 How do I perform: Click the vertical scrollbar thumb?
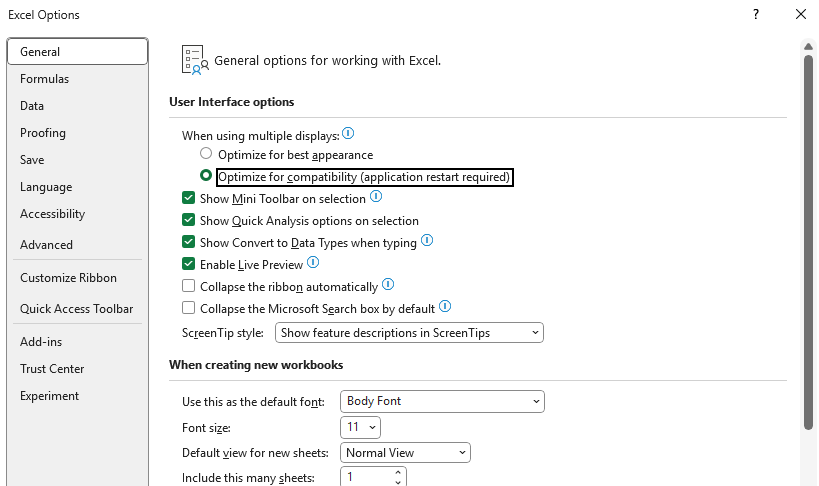(808, 242)
